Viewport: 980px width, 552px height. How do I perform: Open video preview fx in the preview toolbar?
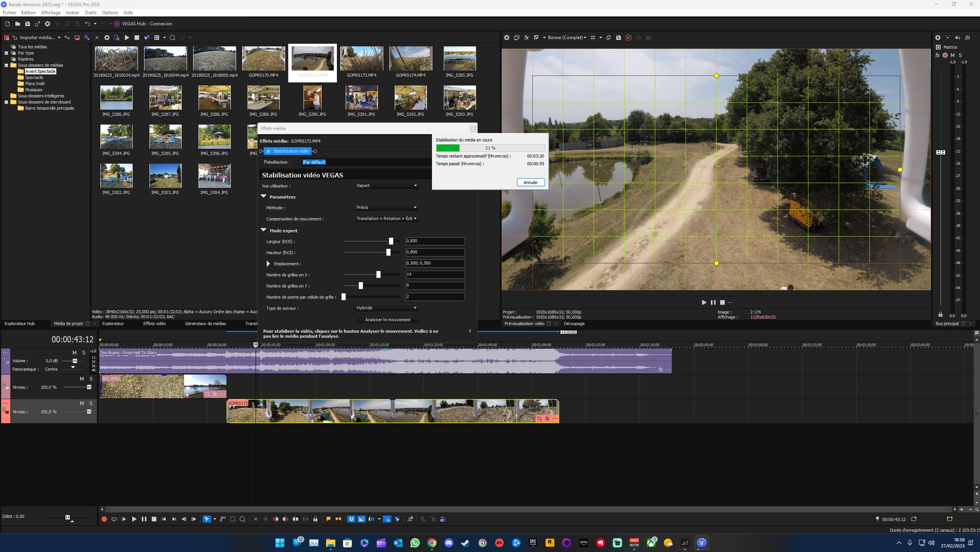point(526,37)
